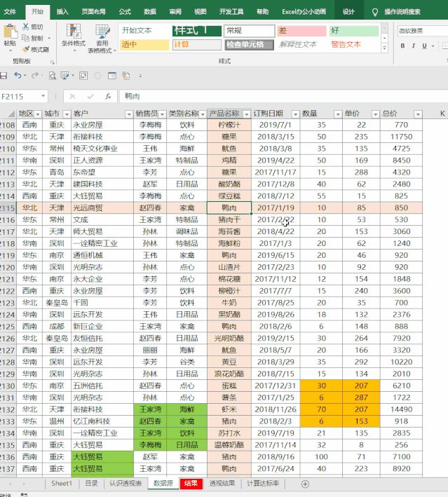Click the cancel entry X in formula bar
Screen dimensions: 448x497
point(73,96)
